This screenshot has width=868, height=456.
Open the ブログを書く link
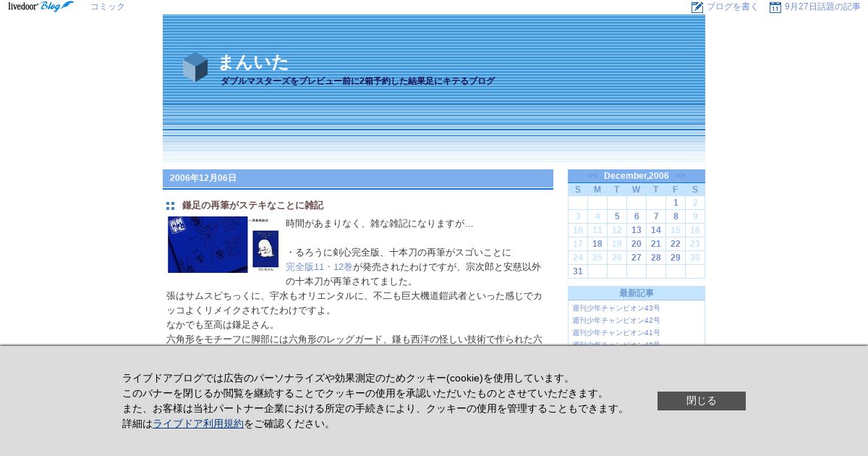[x=732, y=7]
